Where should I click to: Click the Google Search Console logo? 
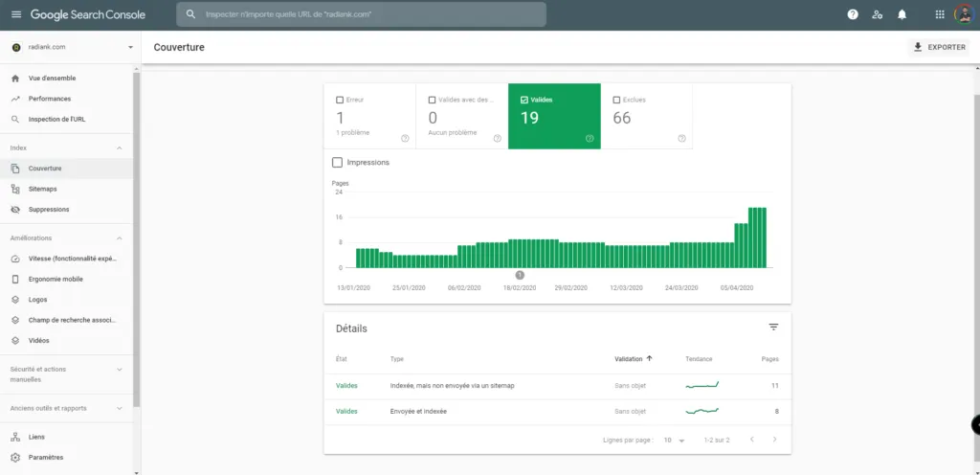pyautogui.click(x=87, y=14)
